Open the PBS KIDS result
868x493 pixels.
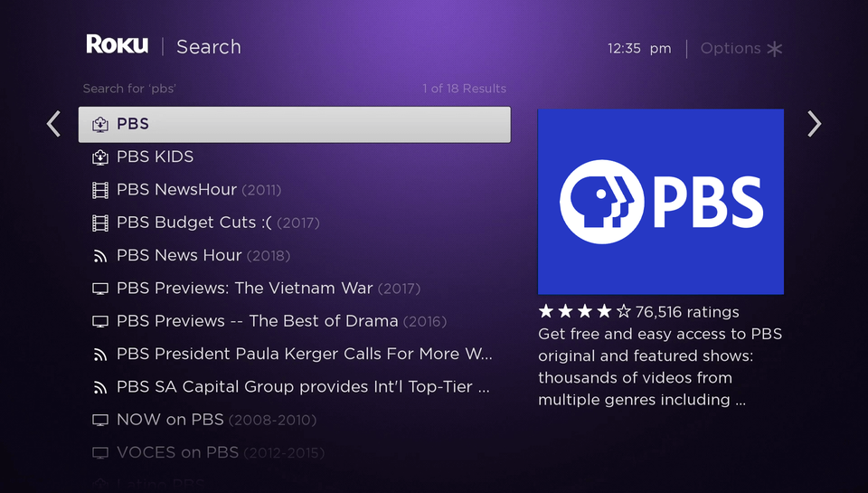[x=295, y=156]
